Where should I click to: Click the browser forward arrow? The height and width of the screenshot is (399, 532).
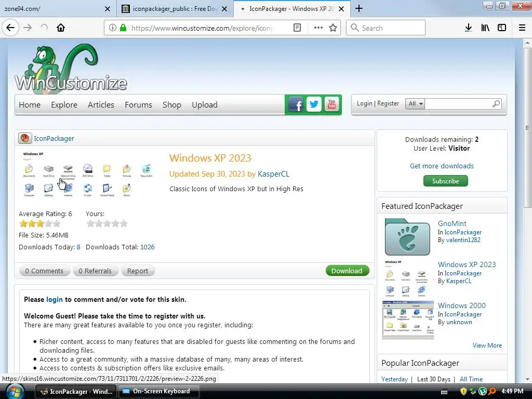pyautogui.click(x=28, y=28)
